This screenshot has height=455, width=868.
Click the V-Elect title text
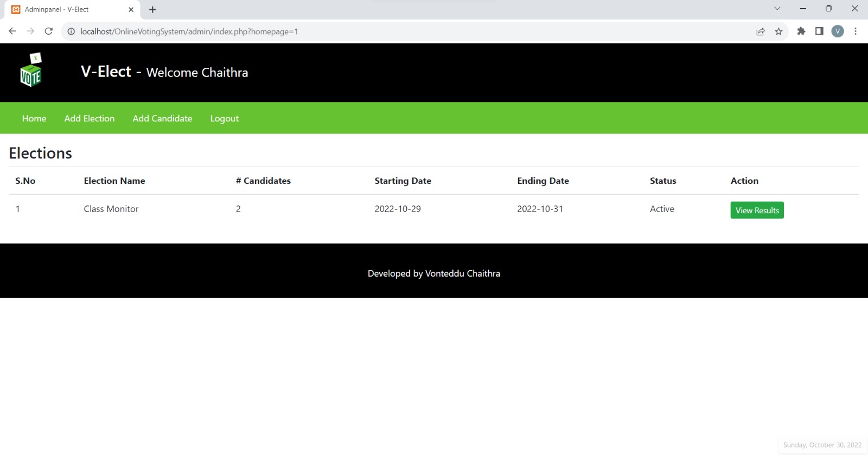point(106,72)
